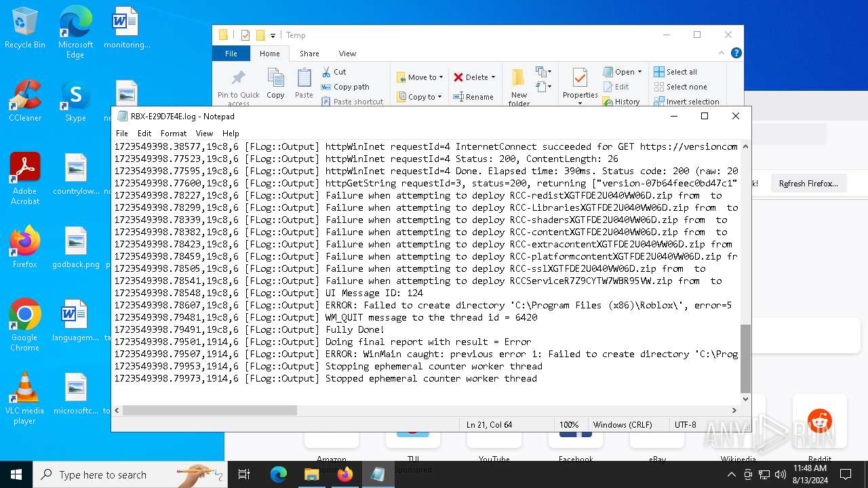
Task: Open godback.png file on desktop
Action: [x=75, y=247]
